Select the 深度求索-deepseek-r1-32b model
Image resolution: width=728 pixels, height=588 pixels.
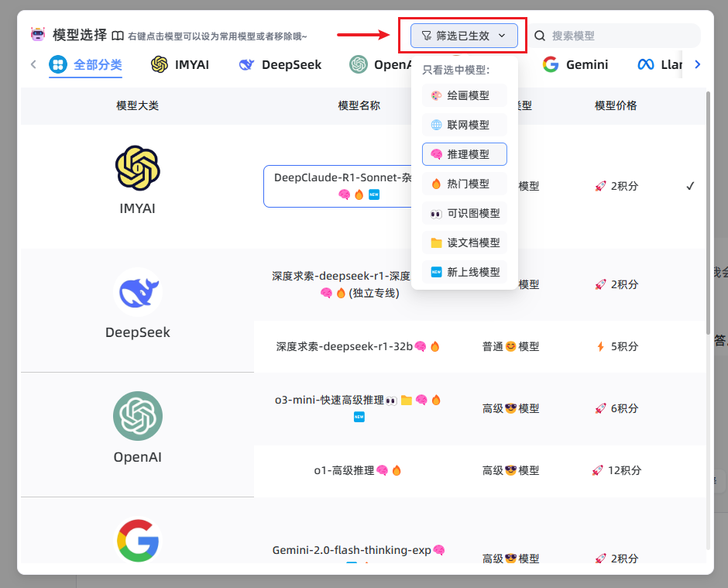pyautogui.click(x=358, y=346)
